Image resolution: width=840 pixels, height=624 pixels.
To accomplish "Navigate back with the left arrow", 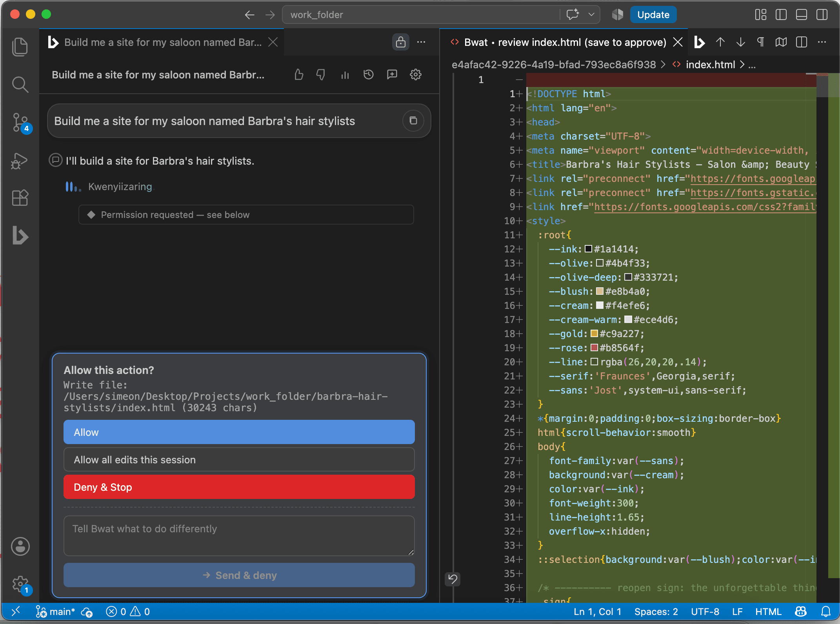I will click(x=249, y=15).
